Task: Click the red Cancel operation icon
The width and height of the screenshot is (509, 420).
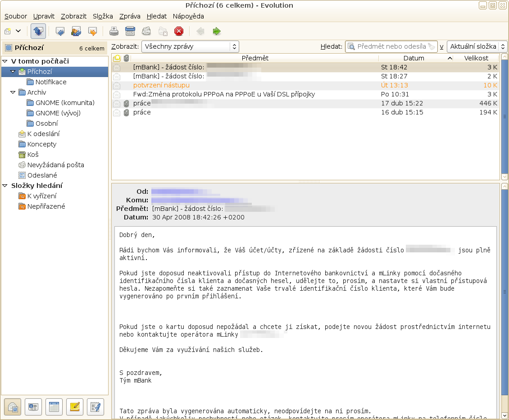Action: pyautogui.click(x=179, y=31)
